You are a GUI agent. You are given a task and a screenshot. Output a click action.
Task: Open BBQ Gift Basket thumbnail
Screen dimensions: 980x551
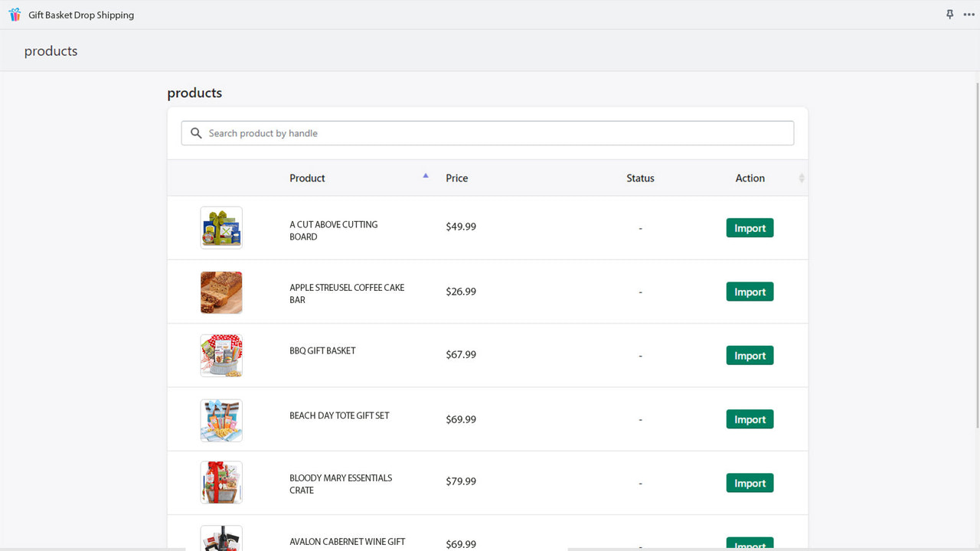[x=221, y=355]
